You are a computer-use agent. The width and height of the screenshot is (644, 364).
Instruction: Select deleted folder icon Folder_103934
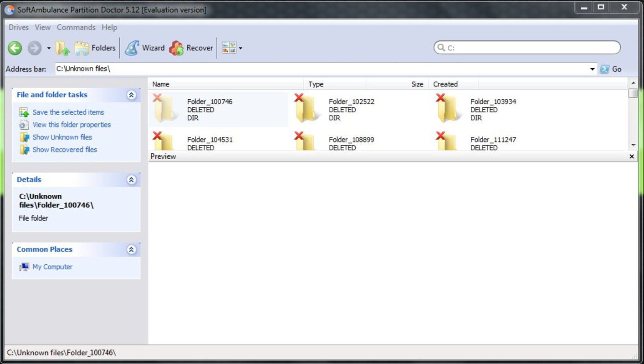pos(448,108)
